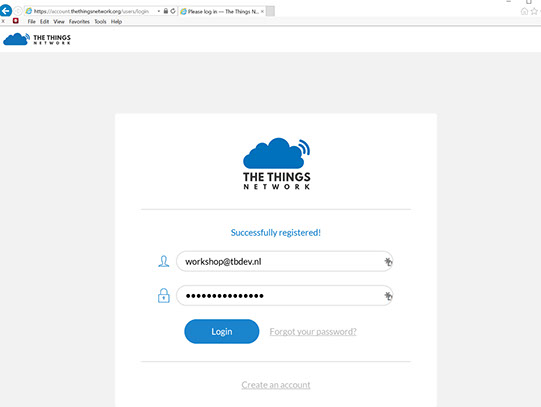Click the refresh icon in address bar
Screen dimensions: 541x407
[x=173, y=11]
